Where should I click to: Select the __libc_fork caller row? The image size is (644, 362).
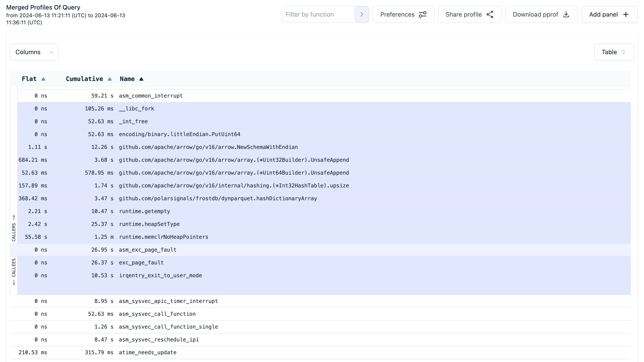pos(324,109)
